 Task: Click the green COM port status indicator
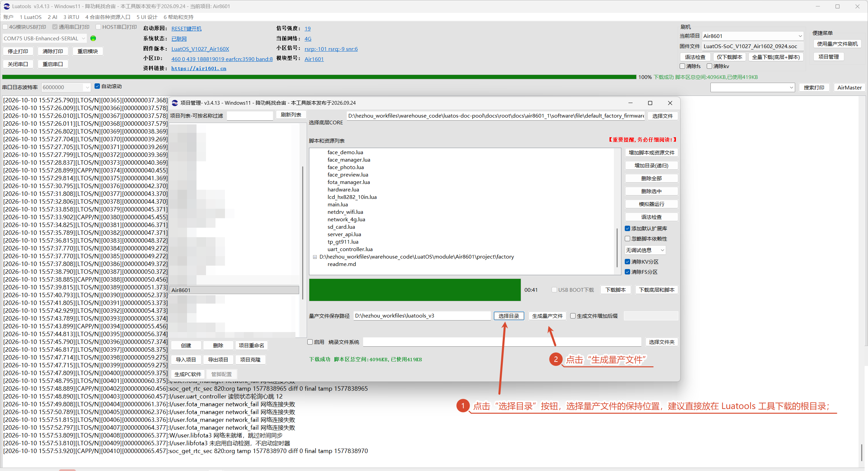[x=93, y=38]
